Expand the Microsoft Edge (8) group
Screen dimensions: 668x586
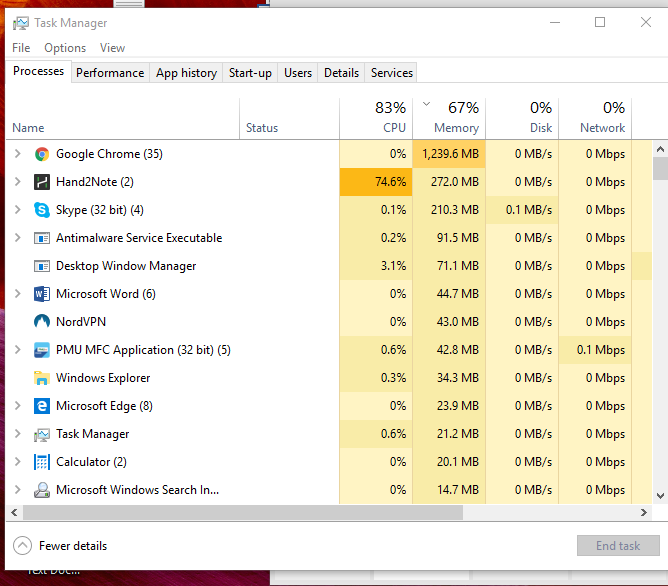pos(17,405)
